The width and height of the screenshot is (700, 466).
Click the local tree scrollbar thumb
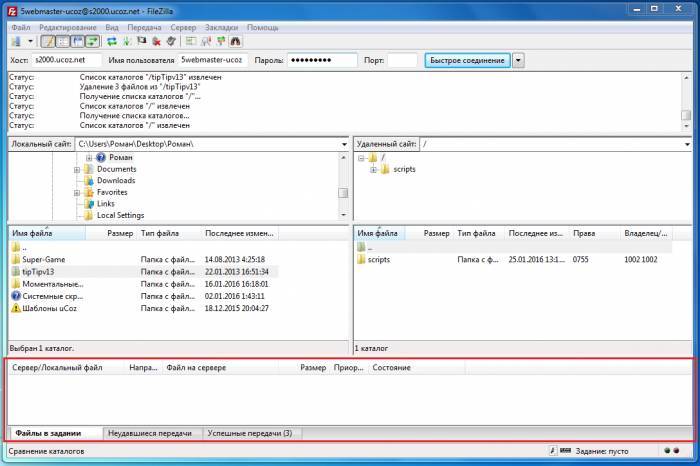pyautogui.click(x=343, y=193)
